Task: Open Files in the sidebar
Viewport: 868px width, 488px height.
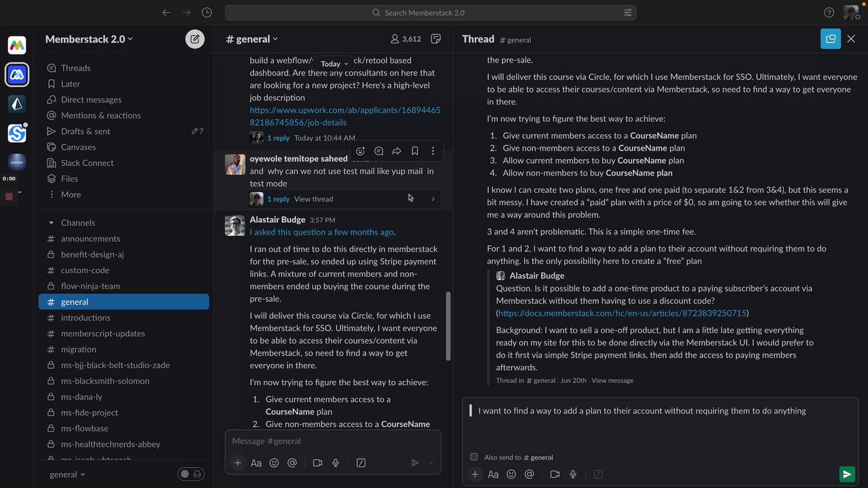Action: point(69,179)
